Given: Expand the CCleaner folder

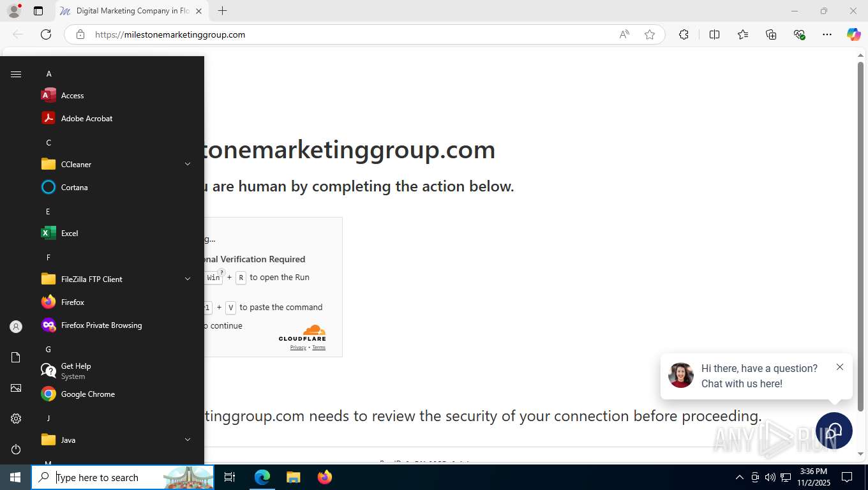Looking at the screenshot, I should coord(188,165).
